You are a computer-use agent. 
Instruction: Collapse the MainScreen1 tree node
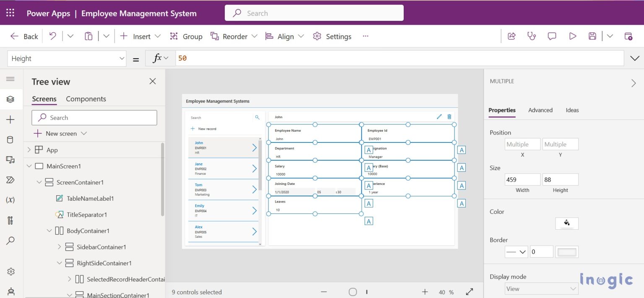point(29,166)
